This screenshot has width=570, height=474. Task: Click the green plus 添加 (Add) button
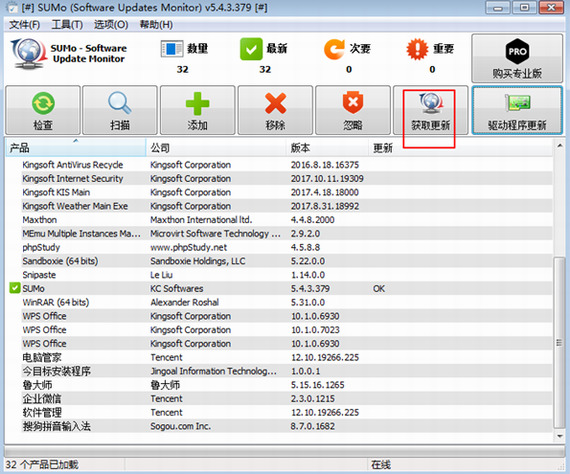[x=197, y=110]
